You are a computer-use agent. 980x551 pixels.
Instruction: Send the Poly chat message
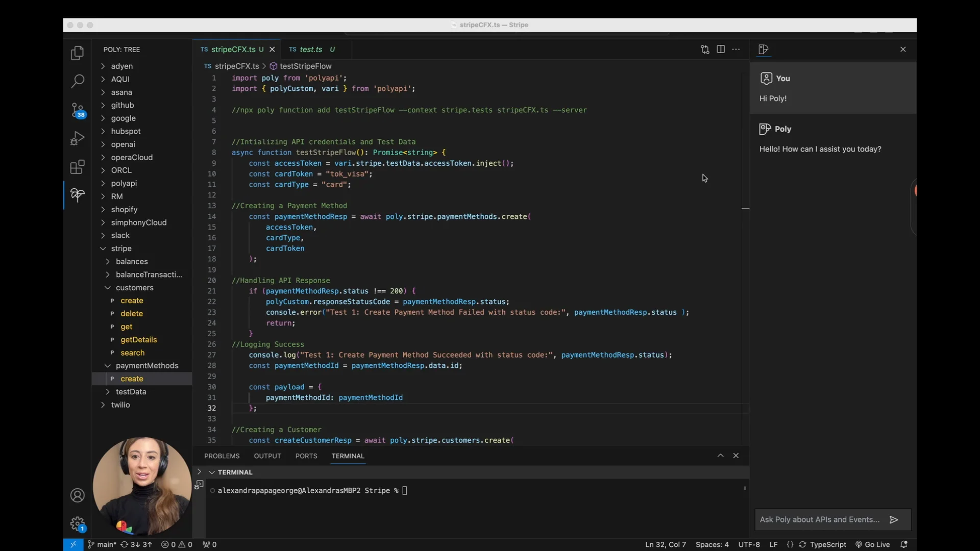(x=894, y=519)
